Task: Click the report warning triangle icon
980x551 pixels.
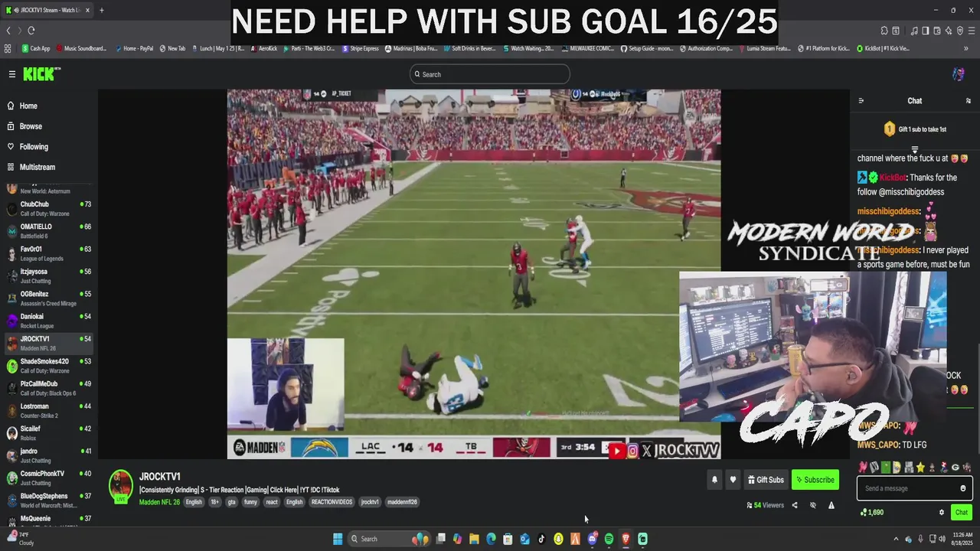Action: (x=831, y=505)
